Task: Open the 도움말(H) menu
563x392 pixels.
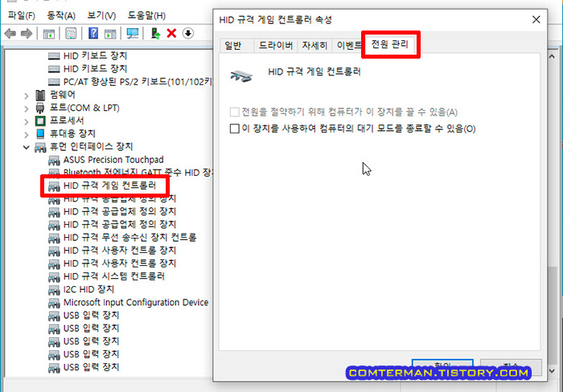Action: pos(146,15)
